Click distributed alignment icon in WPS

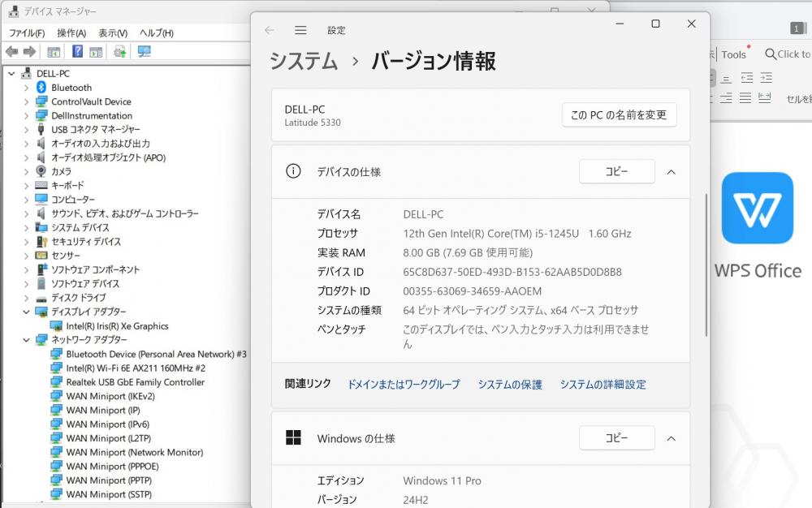(x=764, y=97)
